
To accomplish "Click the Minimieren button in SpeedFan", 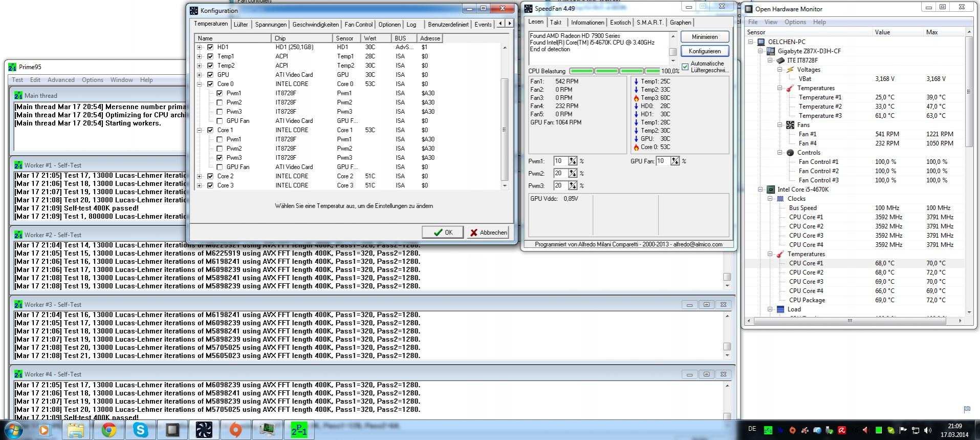I will (x=705, y=37).
